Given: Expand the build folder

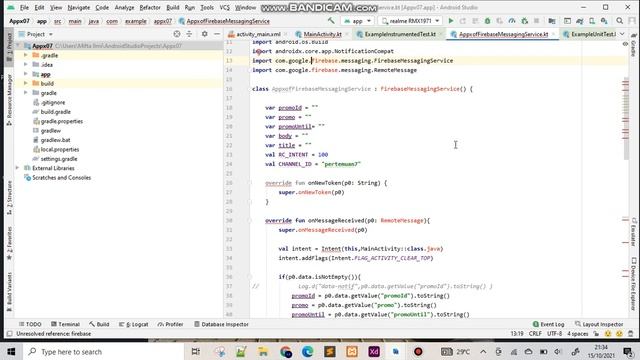Looking at the screenshot, I should [26, 83].
